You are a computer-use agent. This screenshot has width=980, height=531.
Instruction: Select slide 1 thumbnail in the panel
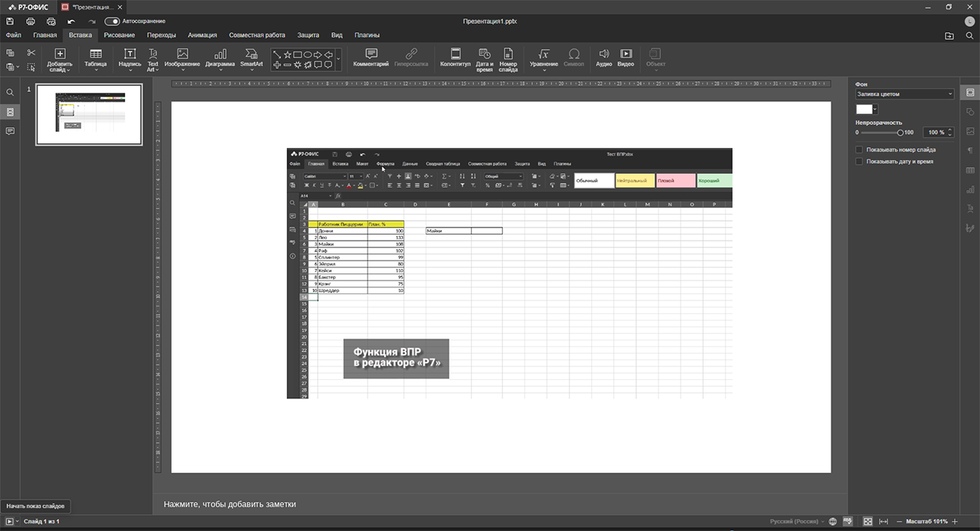click(89, 114)
